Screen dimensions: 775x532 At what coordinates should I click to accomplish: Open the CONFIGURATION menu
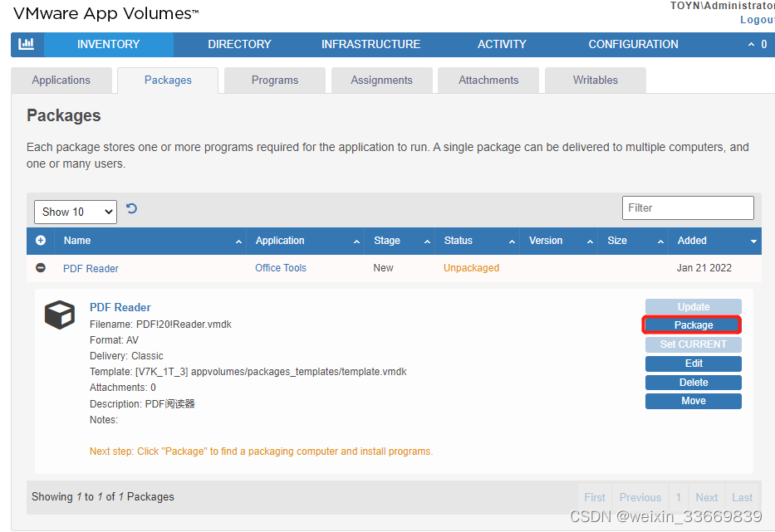click(x=633, y=45)
